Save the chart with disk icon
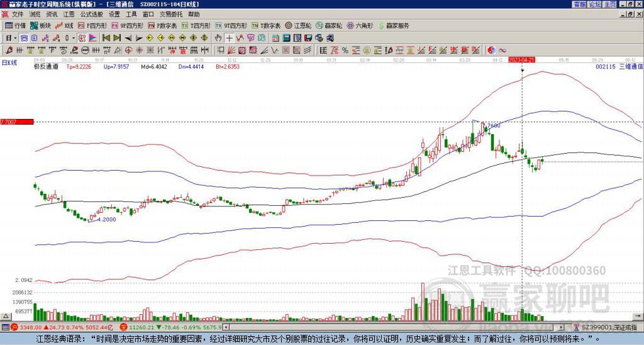Image resolution: width=644 pixels, height=345 pixels. point(308,38)
